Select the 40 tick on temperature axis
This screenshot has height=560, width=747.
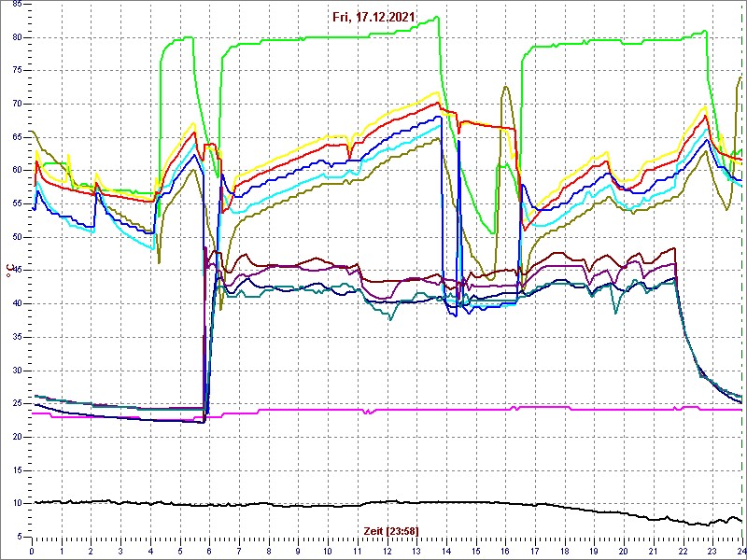coord(17,304)
